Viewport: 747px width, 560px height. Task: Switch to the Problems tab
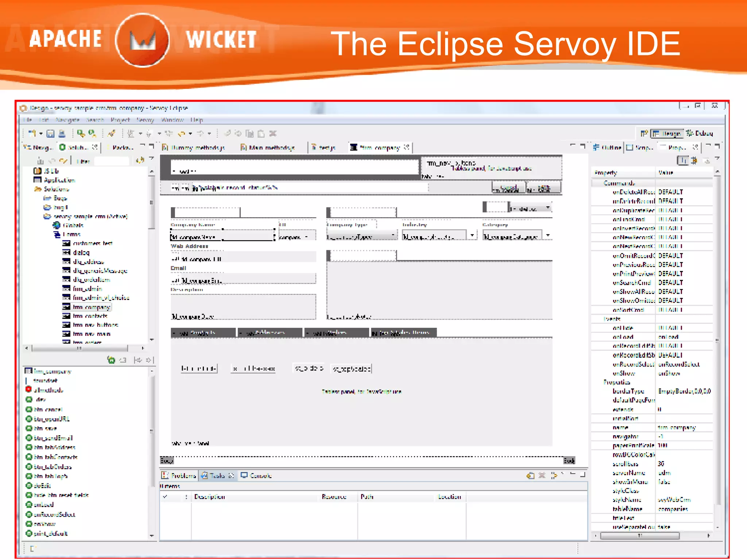click(x=179, y=475)
